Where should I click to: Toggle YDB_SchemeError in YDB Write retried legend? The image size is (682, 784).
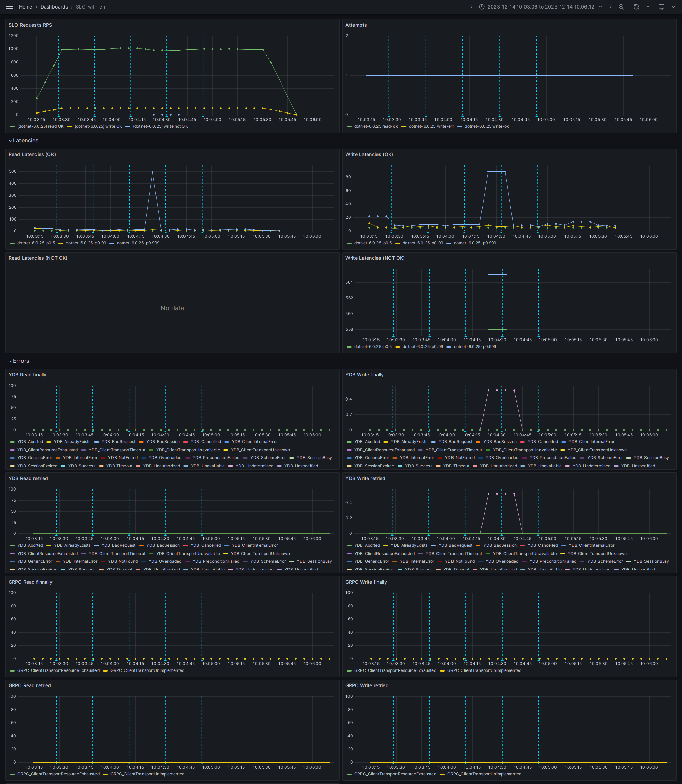click(x=605, y=561)
